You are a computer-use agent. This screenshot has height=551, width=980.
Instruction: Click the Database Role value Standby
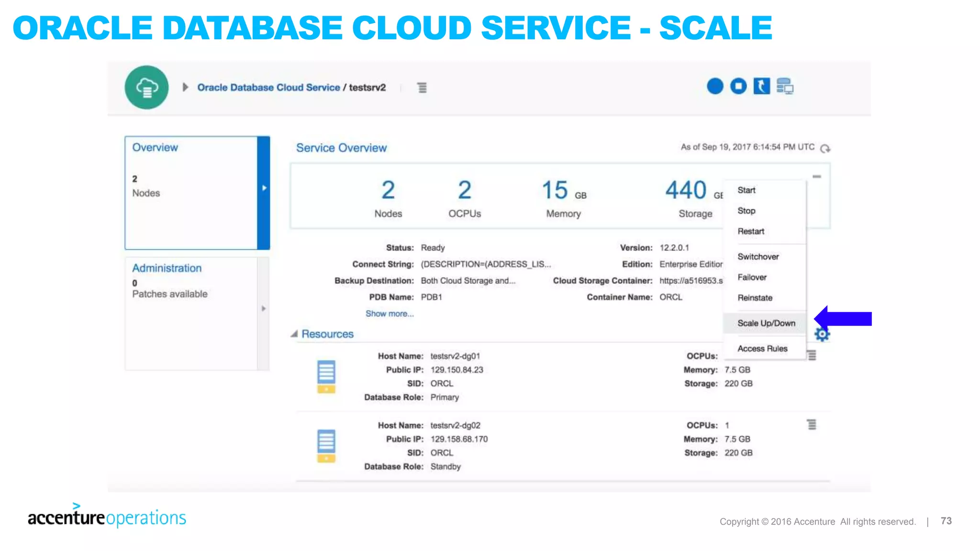pyautogui.click(x=445, y=467)
